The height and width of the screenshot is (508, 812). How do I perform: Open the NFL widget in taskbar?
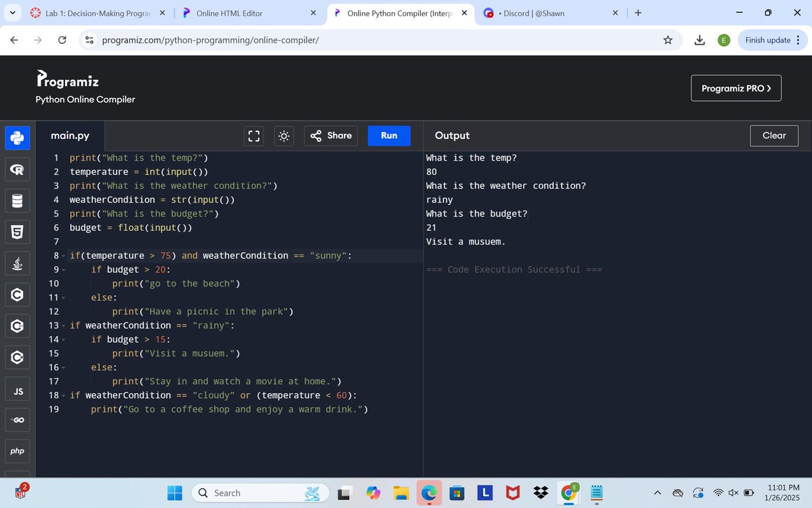pos(20,492)
